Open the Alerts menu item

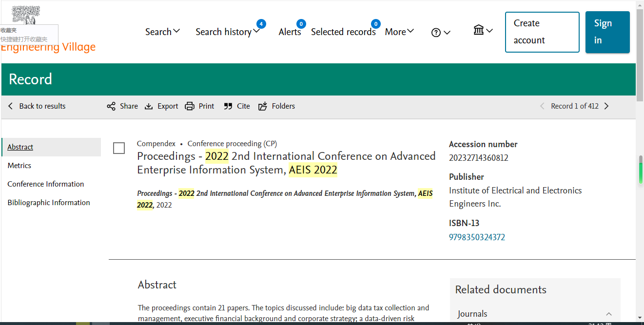point(290,32)
